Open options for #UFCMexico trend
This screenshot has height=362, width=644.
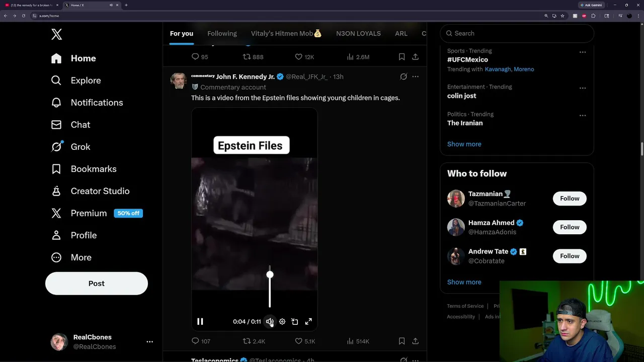coord(582,52)
